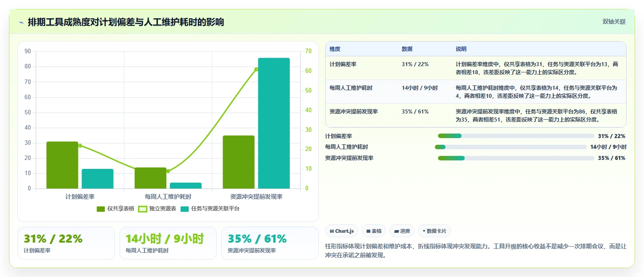The width and height of the screenshot is (644, 277).
Task: Click the 说明 column header
Action: pyautogui.click(x=461, y=49)
